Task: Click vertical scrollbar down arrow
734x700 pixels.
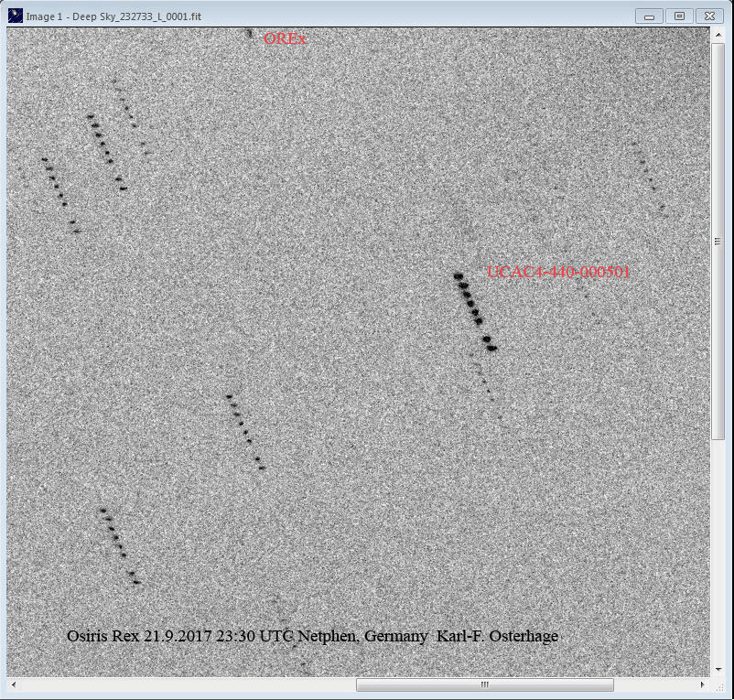Action: tap(718, 671)
